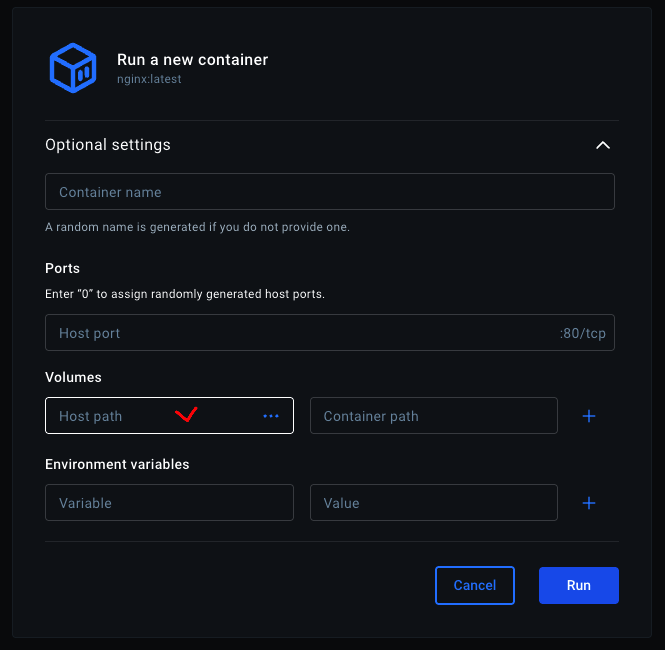This screenshot has width=665, height=650.
Task: Add another volume with plus icon
Action: click(589, 416)
